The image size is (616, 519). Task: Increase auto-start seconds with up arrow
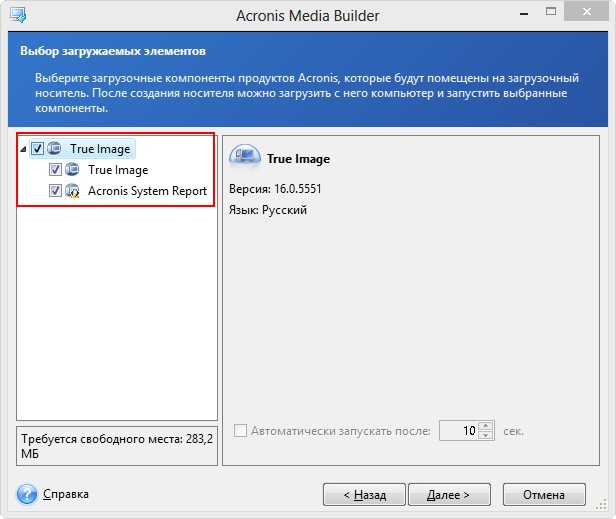click(x=486, y=426)
